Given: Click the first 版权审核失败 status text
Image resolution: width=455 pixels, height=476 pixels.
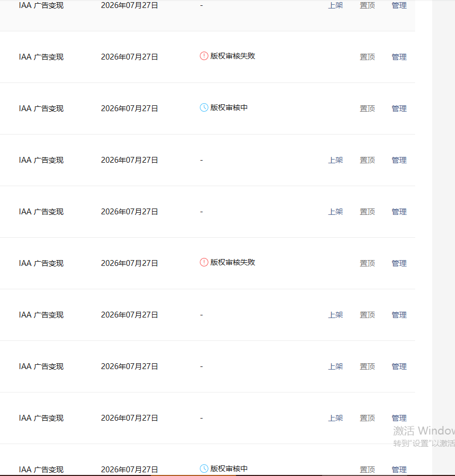Looking at the screenshot, I should (x=233, y=56).
